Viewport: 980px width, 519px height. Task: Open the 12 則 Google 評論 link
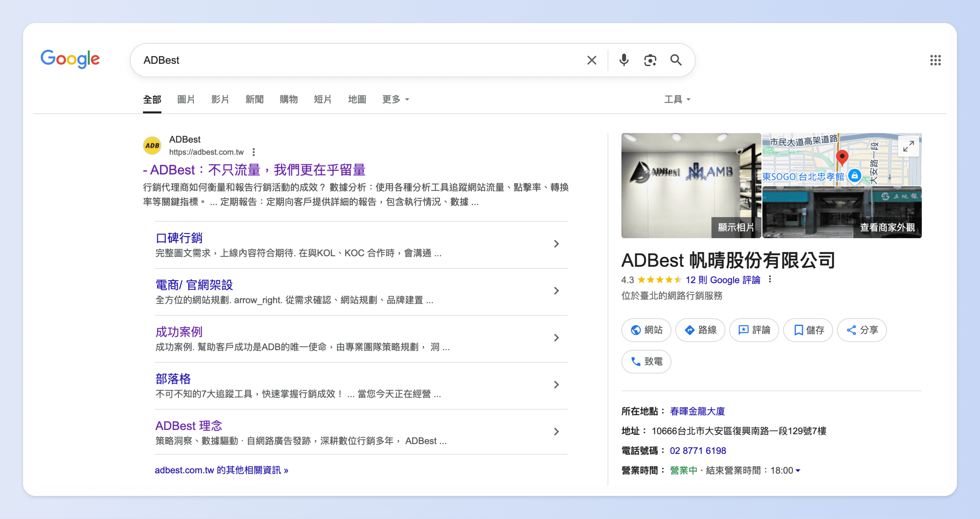pyautogui.click(x=723, y=280)
